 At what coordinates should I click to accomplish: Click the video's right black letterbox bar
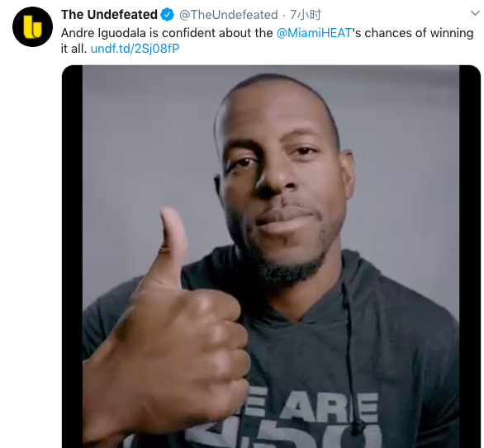tap(469, 257)
